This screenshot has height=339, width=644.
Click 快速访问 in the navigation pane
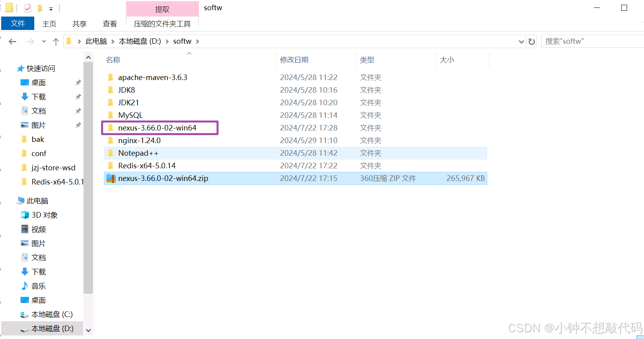[x=41, y=69]
